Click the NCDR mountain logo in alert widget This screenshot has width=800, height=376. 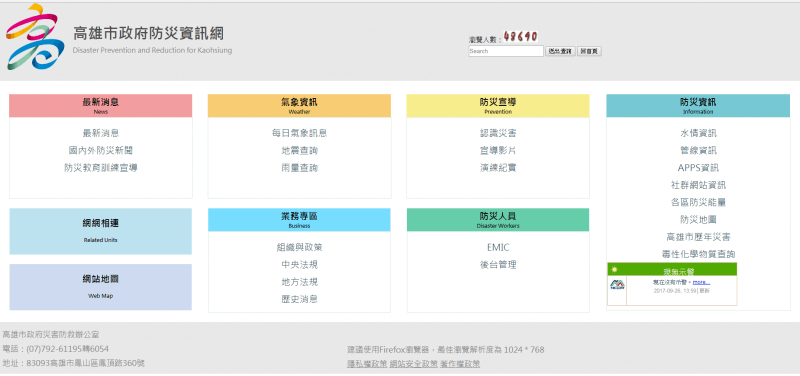coord(617,284)
